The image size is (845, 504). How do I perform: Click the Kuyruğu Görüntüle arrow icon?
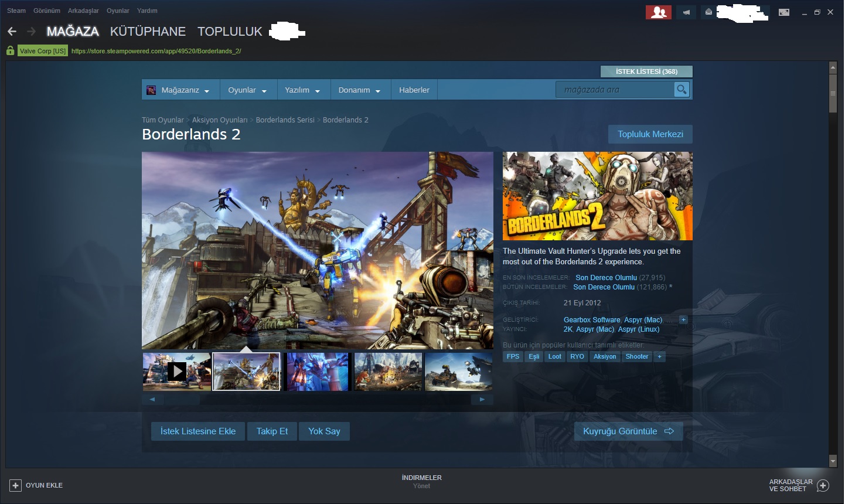[x=669, y=431]
